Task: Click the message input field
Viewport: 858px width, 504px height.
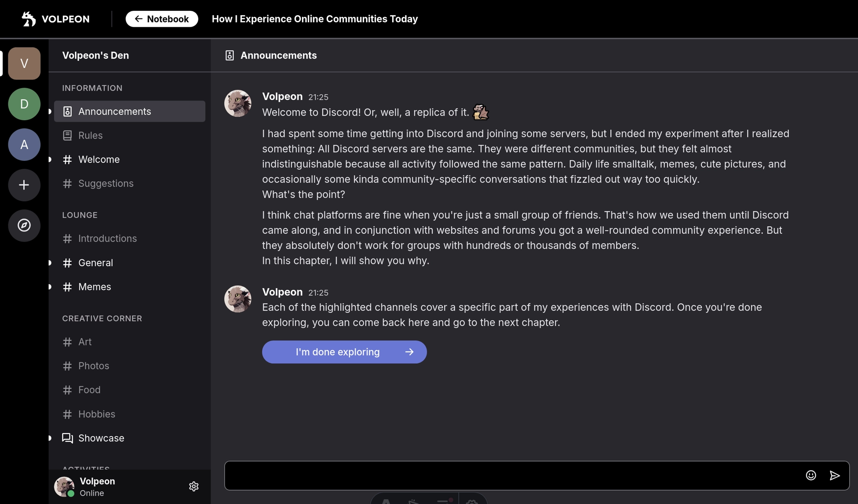Action: point(511,476)
